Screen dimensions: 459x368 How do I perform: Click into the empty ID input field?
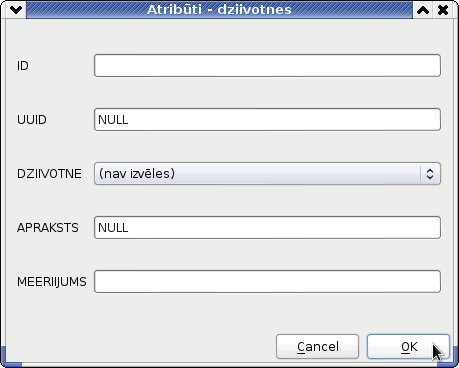pos(267,66)
